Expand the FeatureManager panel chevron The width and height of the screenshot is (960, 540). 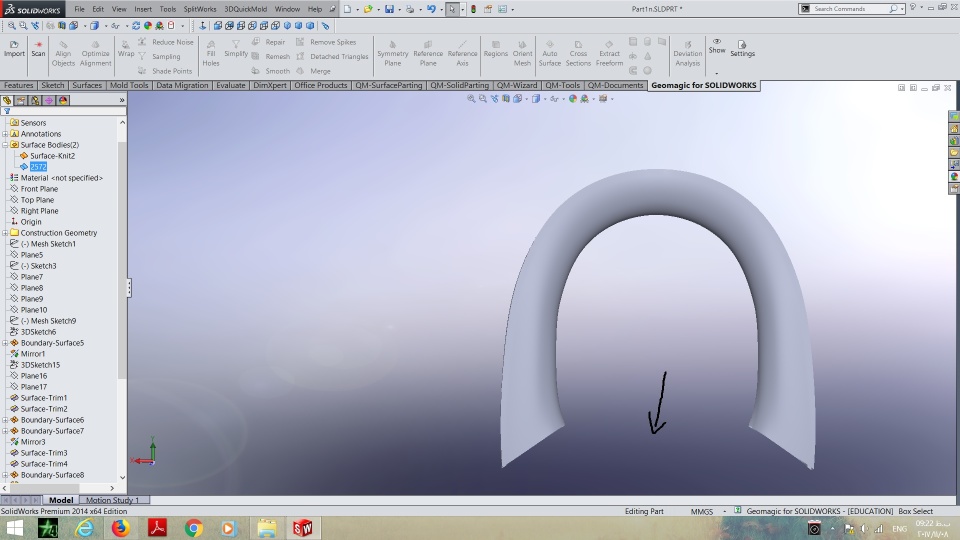pos(122,100)
